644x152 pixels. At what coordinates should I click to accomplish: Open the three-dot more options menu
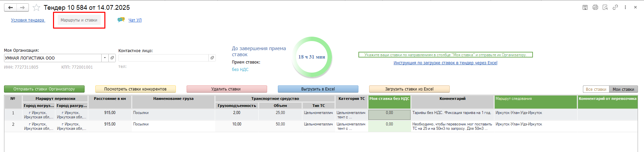(625, 7)
